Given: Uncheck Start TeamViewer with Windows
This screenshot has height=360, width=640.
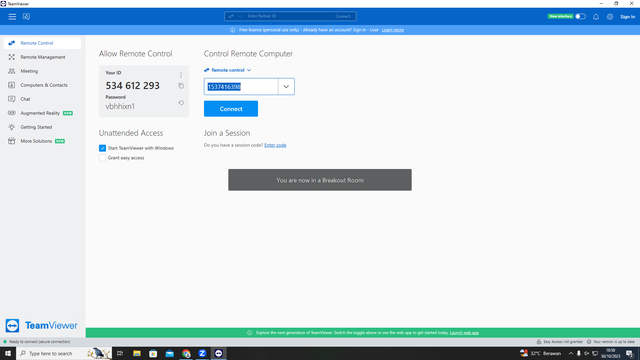Looking at the screenshot, I should point(102,148).
